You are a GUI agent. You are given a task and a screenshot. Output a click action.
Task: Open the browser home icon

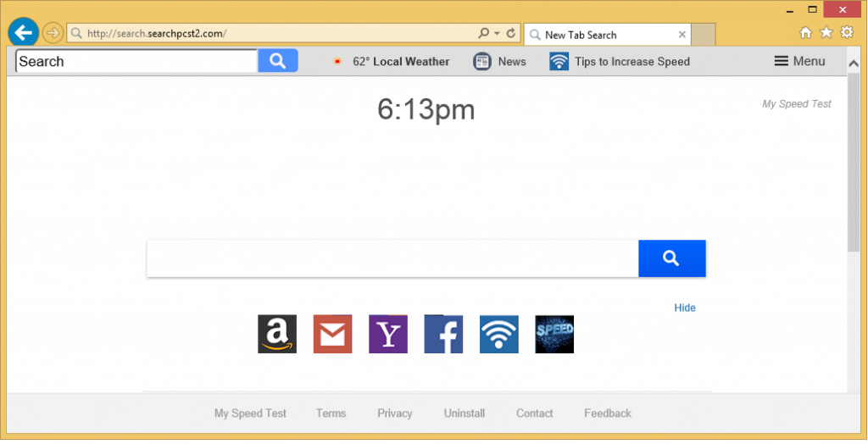pos(806,33)
